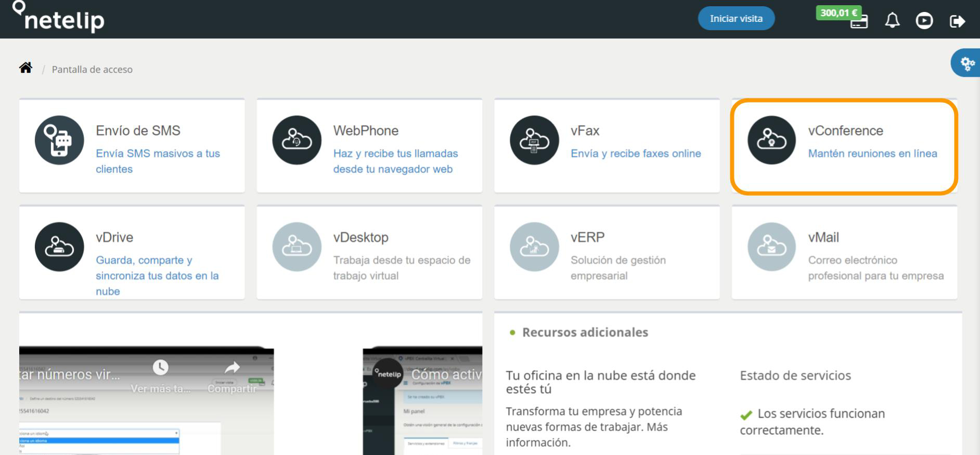Open the vMail title
The width and height of the screenshot is (980, 455).
(823, 237)
